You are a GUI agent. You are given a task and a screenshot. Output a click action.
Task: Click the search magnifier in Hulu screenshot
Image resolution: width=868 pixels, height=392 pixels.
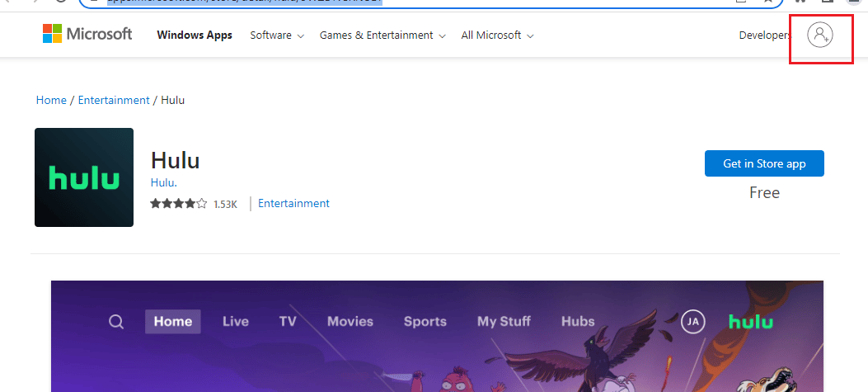tap(116, 322)
